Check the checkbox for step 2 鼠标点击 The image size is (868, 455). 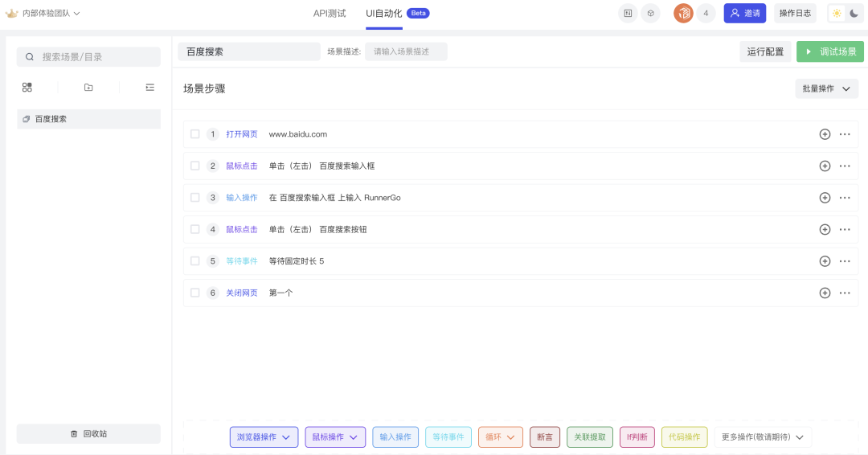coord(194,166)
